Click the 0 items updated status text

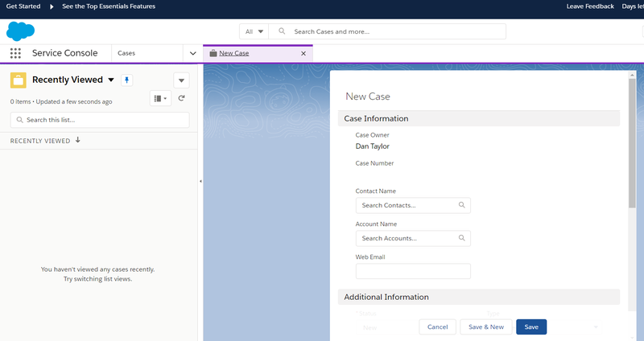coord(61,102)
